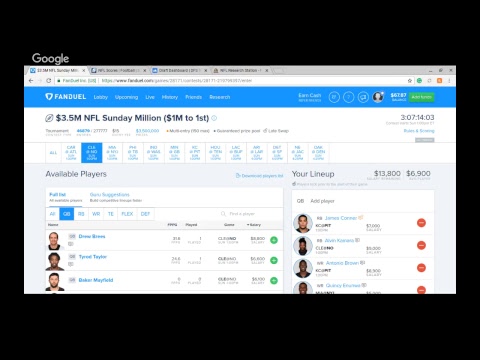Open Drew Brees news note icon
The height and width of the screenshot is (360, 480).
tap(70, 244)
